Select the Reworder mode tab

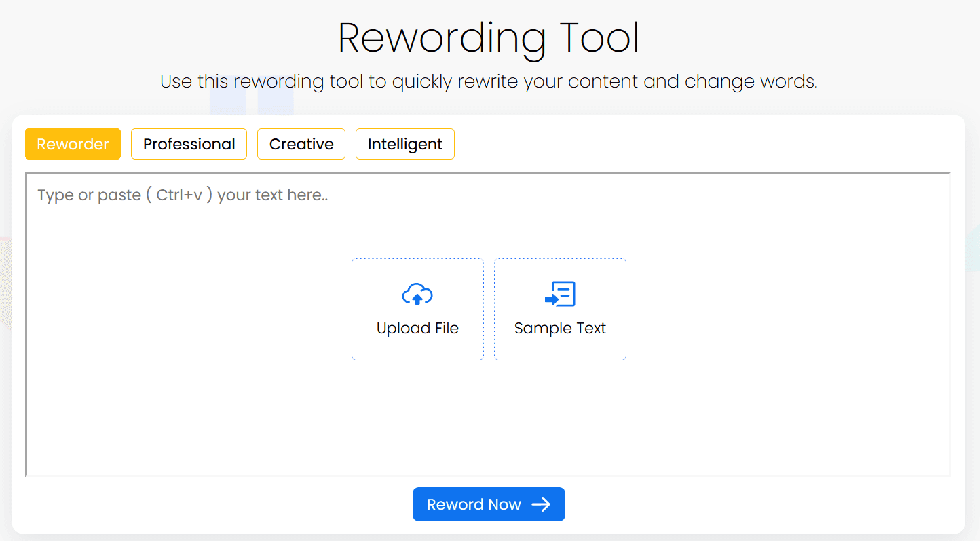[73, 144]
